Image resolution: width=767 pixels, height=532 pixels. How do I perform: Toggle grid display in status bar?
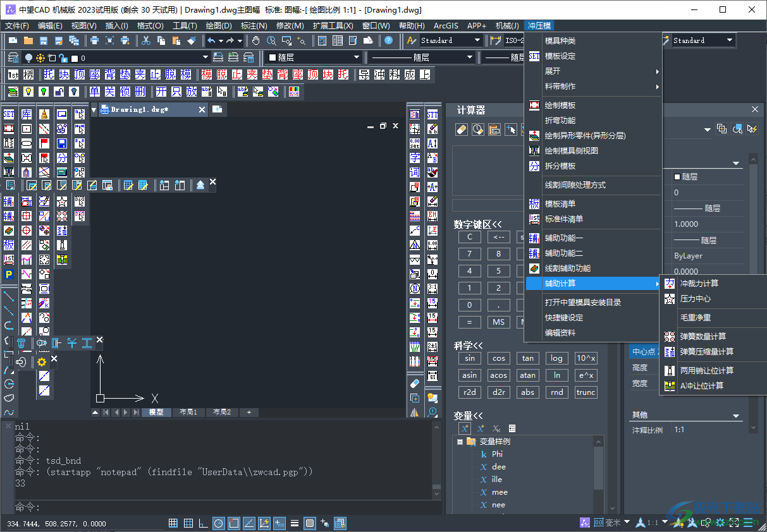pyautogui.click(x=188, y=523)
